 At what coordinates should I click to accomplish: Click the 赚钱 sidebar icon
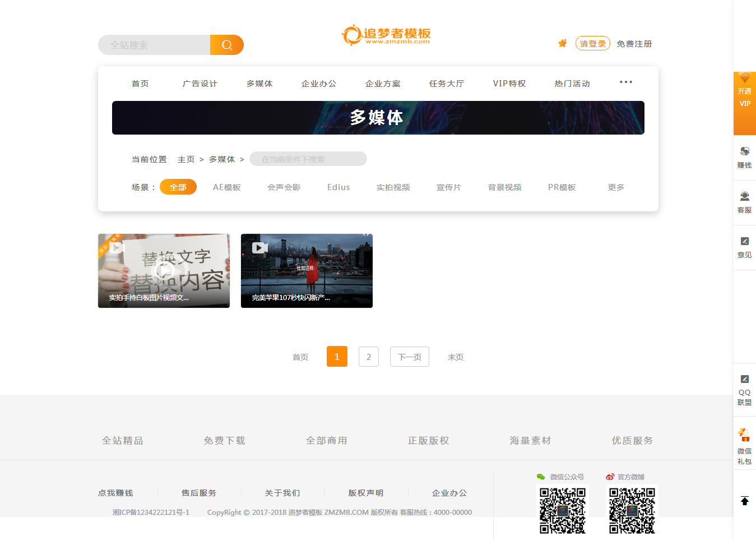pyautogui.click(x=744, y=157)
